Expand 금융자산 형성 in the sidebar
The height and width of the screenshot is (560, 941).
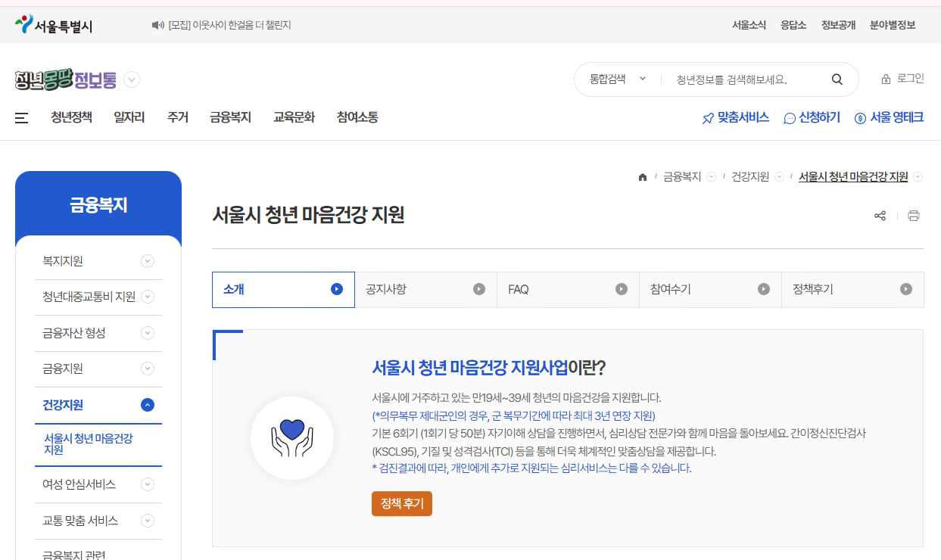point(148,333)
